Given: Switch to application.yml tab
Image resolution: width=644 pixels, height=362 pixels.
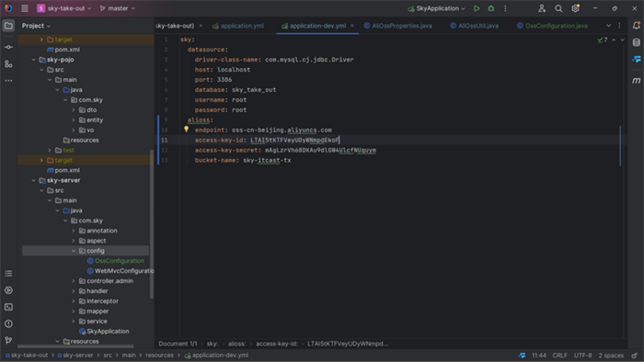Looking at the screenshot, I should pos(238,26).
